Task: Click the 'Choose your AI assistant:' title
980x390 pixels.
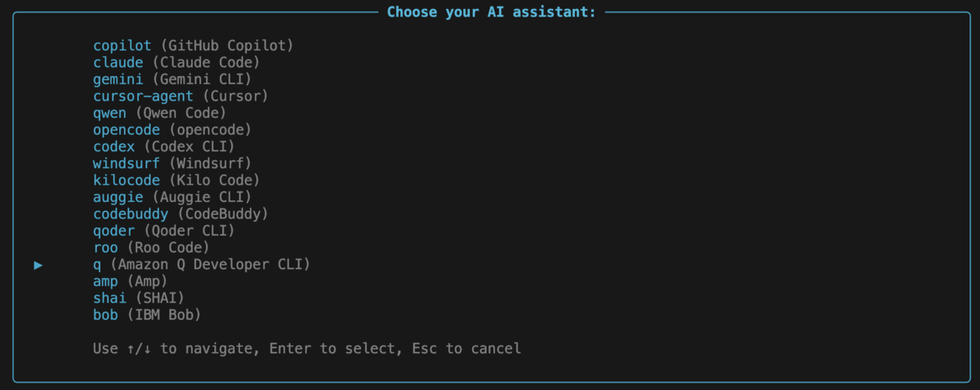Action: (491, 12)
